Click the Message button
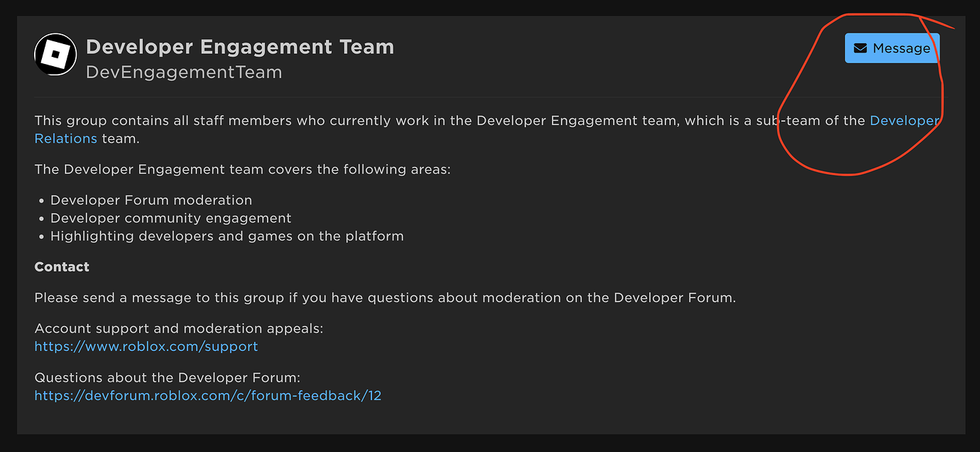The height and width of the screenshot is (452, 980). 892,48
